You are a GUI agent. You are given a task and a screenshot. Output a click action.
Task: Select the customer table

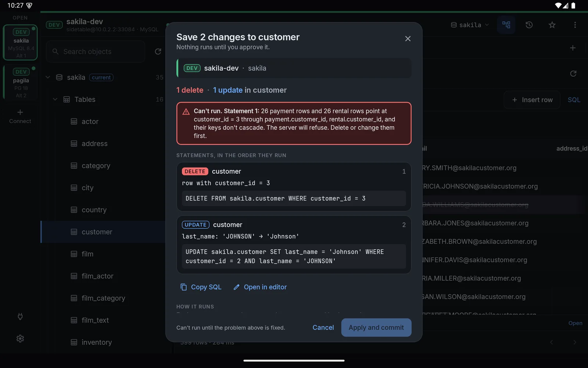click(x=103, y=232)
